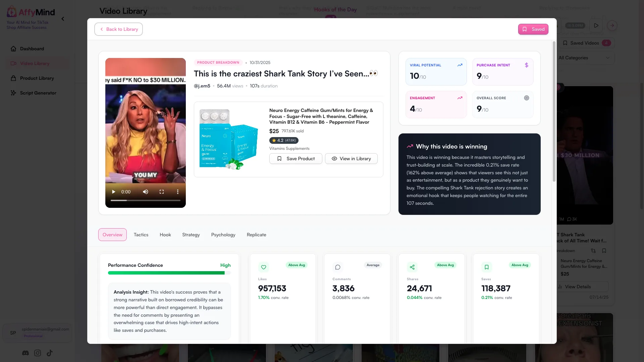Click the Saved Videos bookmark icon
644x362 pixels.
(565, 43)
